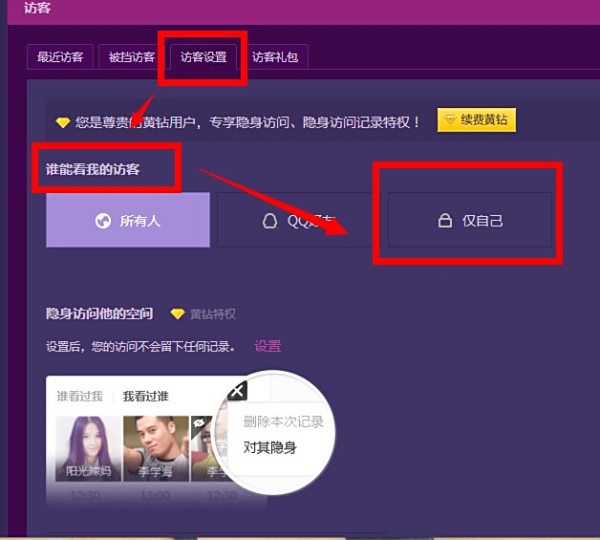
Task: Open the 访客礼包 tab
Action: 275,57
